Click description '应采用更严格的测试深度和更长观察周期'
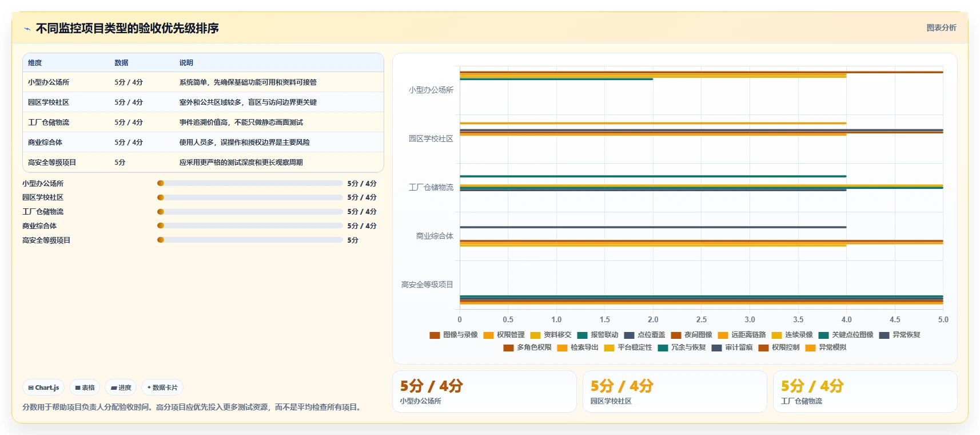The width and height of the screenshot is (980, 435). (241, 163)
